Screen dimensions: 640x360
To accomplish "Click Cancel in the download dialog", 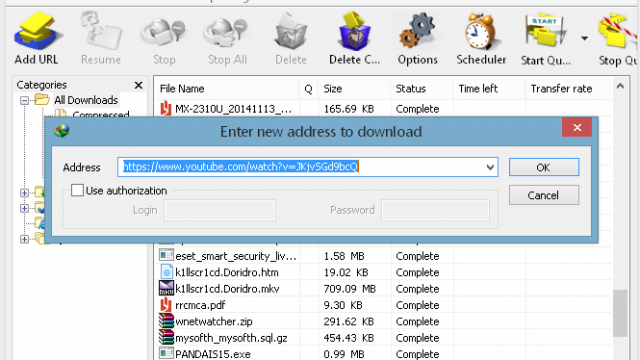I will pyautogui.click(x=543, y=195).
